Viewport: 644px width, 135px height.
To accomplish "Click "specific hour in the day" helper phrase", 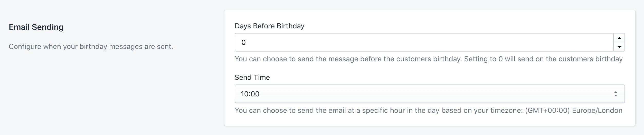I will click(401, 111).
